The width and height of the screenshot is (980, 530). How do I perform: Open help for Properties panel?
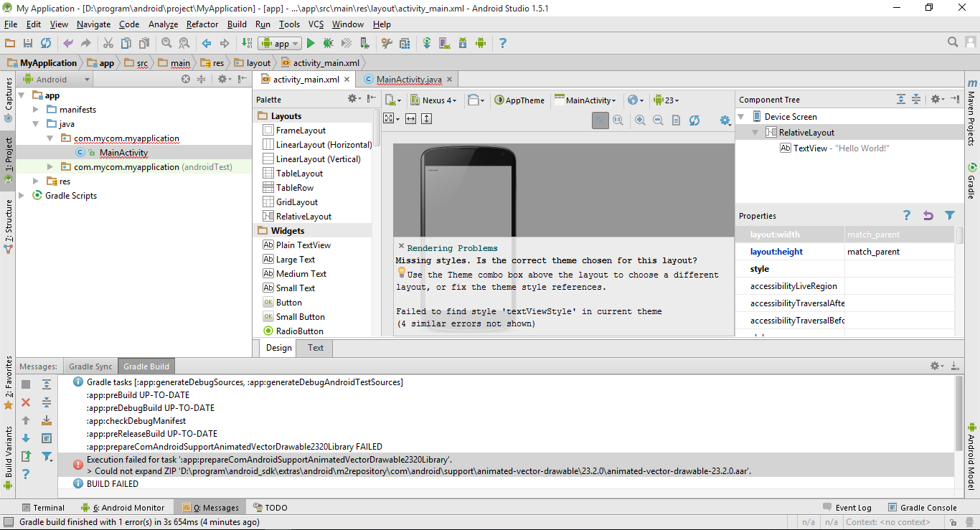point(907,216)
